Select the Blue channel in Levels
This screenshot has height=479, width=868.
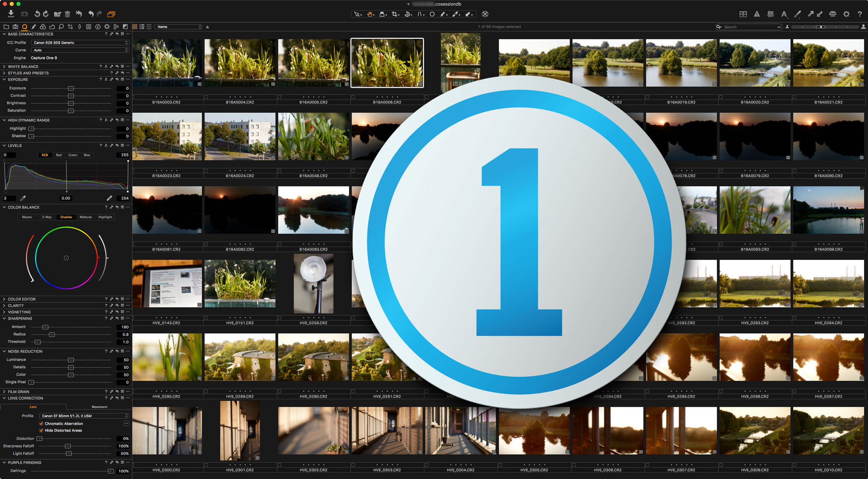[x=87, y=155]
